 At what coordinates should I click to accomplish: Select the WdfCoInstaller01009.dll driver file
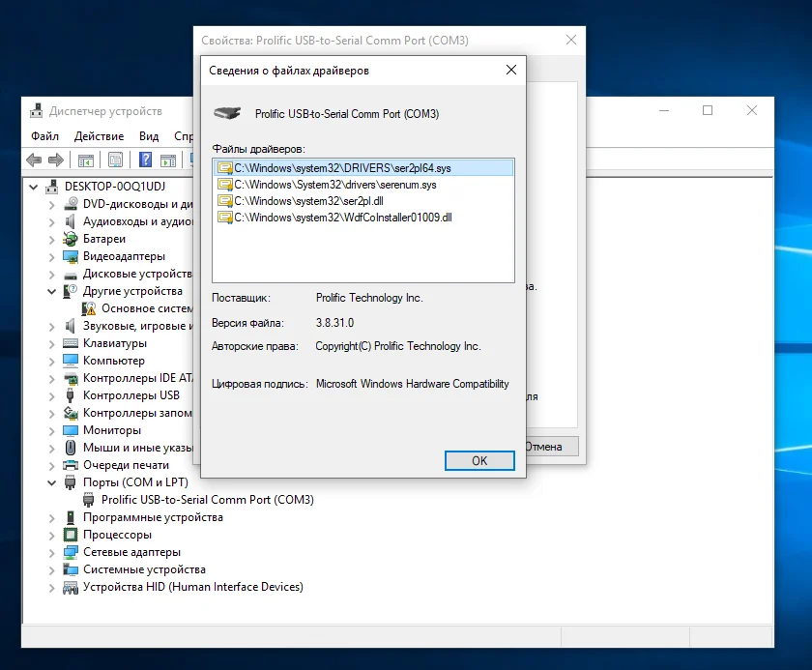[x=343, y=218]
